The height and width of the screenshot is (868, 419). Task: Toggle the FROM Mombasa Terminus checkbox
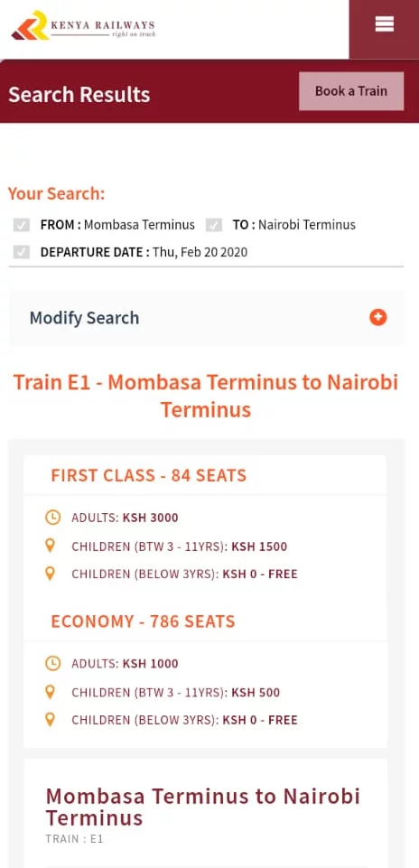21,225
